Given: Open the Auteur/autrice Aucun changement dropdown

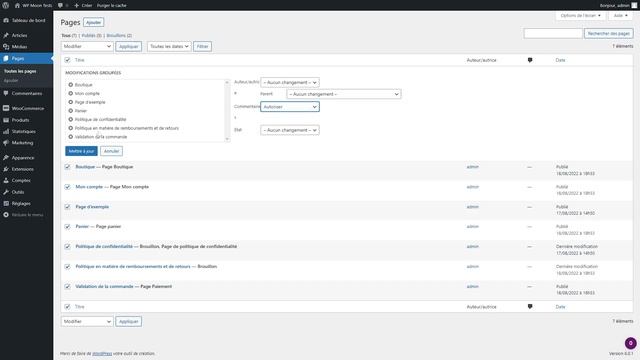Looking at the screenshot, I should click(x=290, y=82).
